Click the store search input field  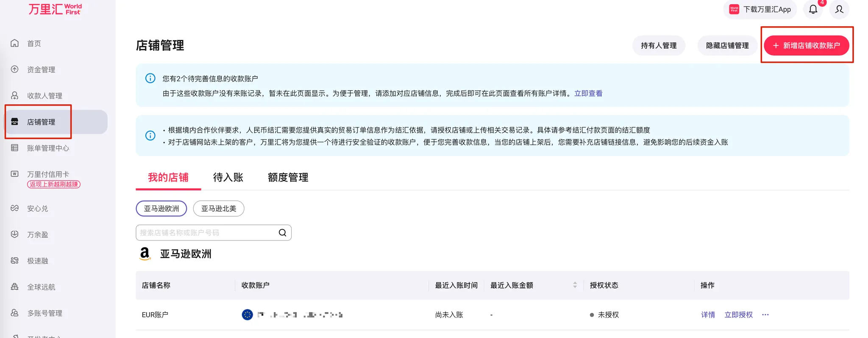tap(207, 233)
